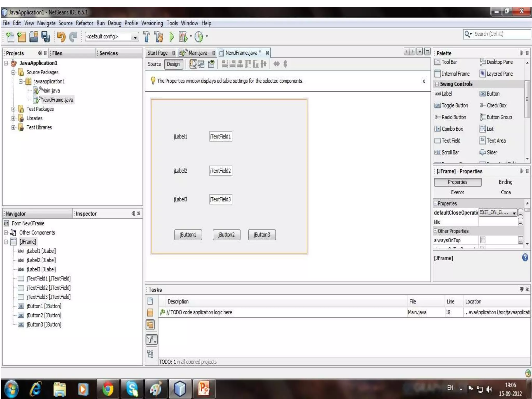Image resolution: width=532 pixels, height=399 pixels.
Task: Click the Save All toolbar icon
Action: (x=46, y=37)
